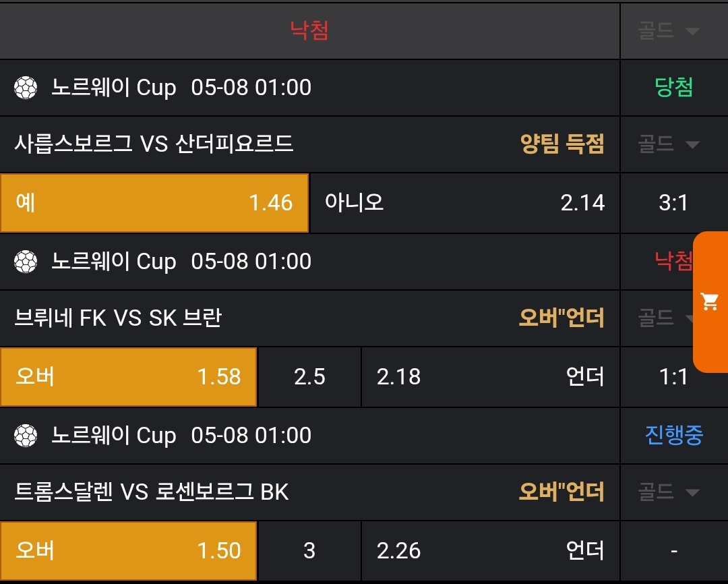Click soccer ball icon beside the 브뤼네 FK match
Image resolution: width=728 pixels, height=584 pixels.
click(26, 262)
